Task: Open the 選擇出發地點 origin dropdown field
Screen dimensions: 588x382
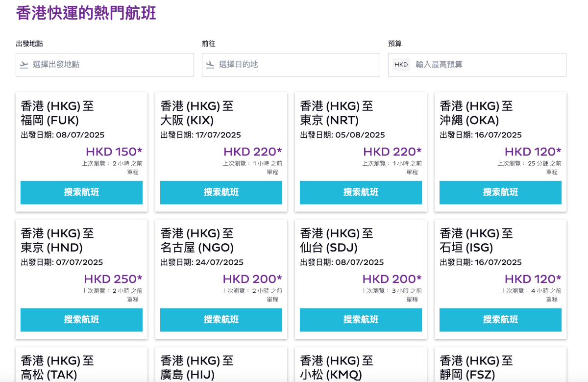Action: tap(105, 65)
